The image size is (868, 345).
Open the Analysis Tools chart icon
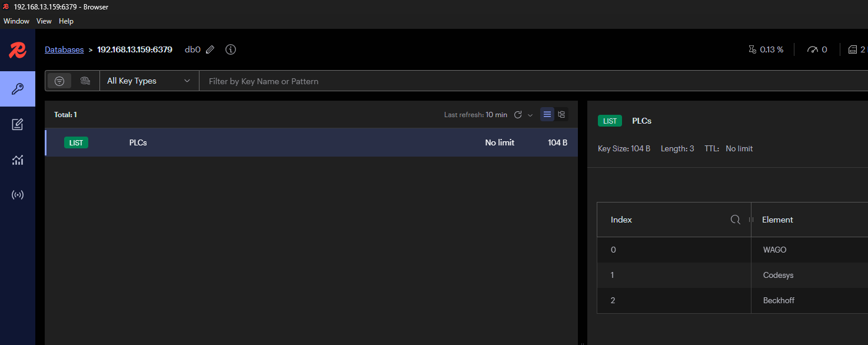pos(18,160)
